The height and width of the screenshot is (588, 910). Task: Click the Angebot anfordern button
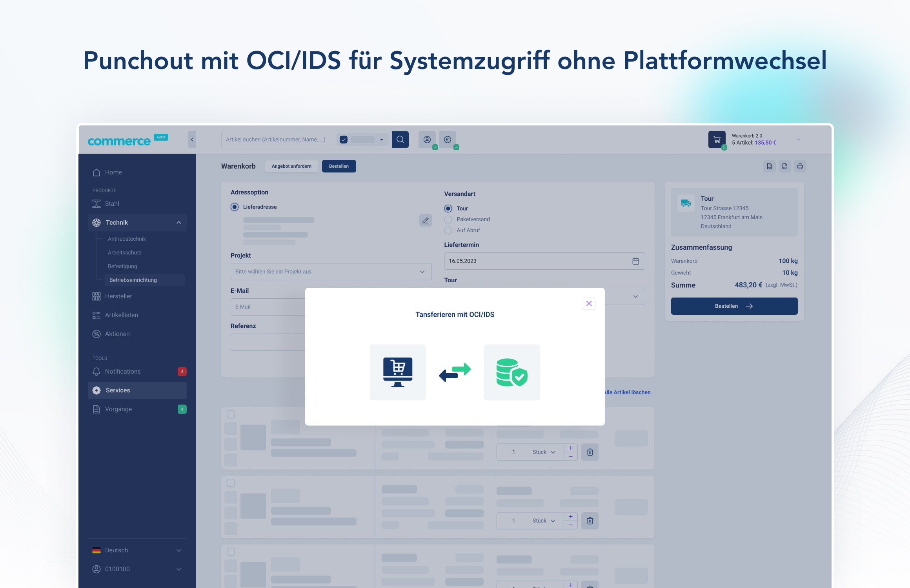[x=291, y=166]
